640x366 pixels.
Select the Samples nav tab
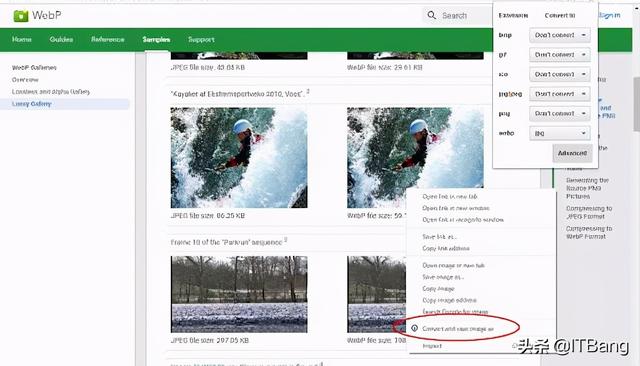click(x=156, y=40)
